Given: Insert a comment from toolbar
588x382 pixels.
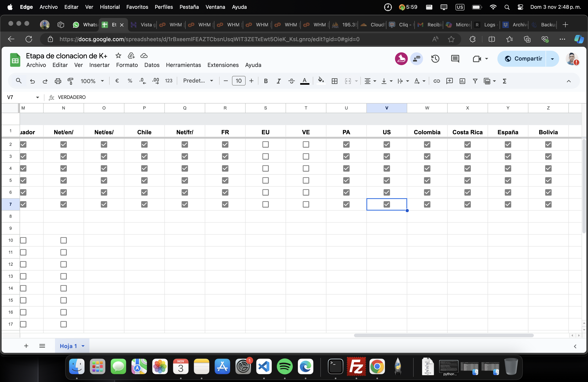Looking at the screenshot, I should tap(449, 81).
